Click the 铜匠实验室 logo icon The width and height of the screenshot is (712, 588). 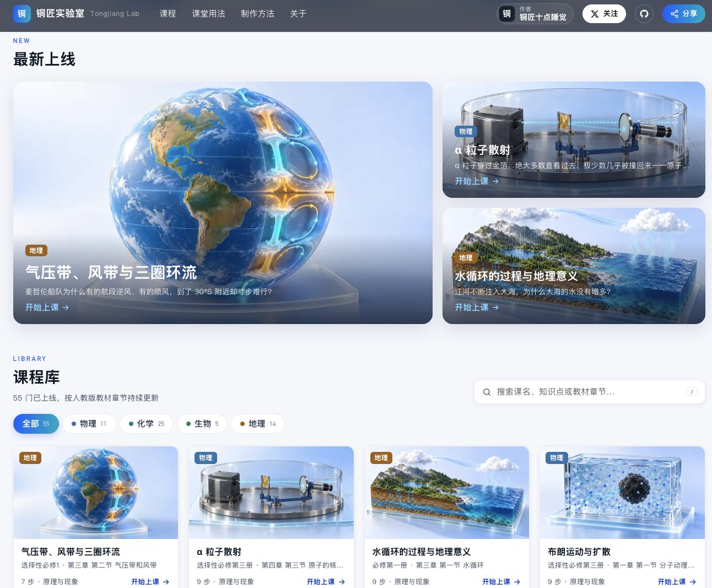pyautogui.click(x=22, y=14)
